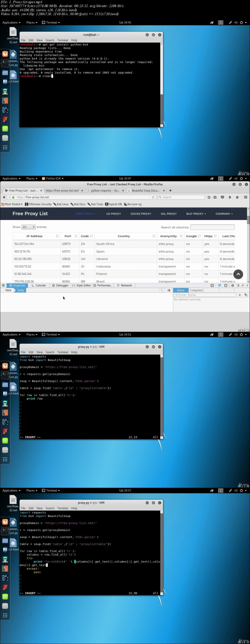Expand FREE PROXY navigation dropdown
250x644 pixels.
[86, 214]
